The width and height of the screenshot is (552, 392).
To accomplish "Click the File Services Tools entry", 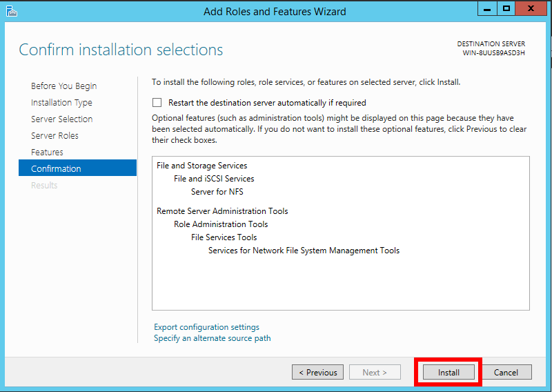I will 224,237.
